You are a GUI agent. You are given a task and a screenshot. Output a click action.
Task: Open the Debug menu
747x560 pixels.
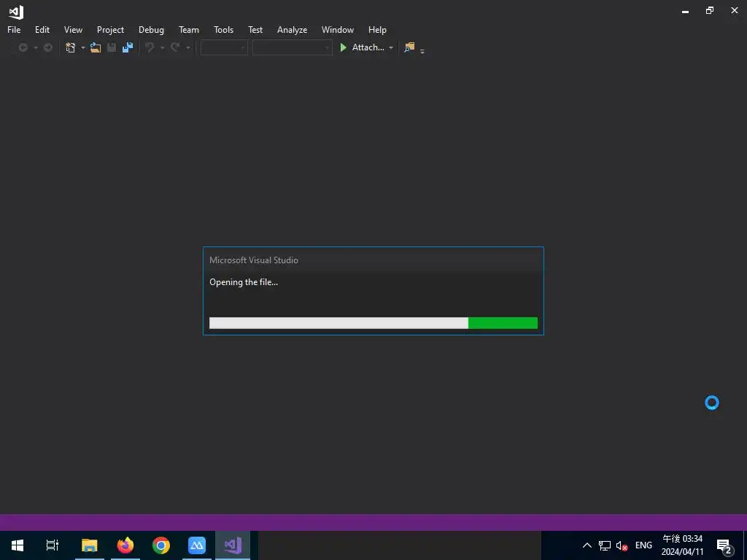(152, 29)
